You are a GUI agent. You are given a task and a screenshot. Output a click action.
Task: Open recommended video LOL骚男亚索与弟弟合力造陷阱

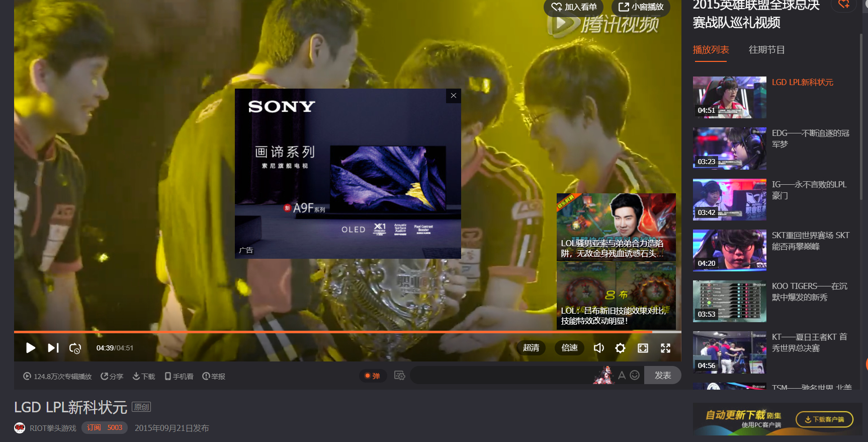pos(616,227)
